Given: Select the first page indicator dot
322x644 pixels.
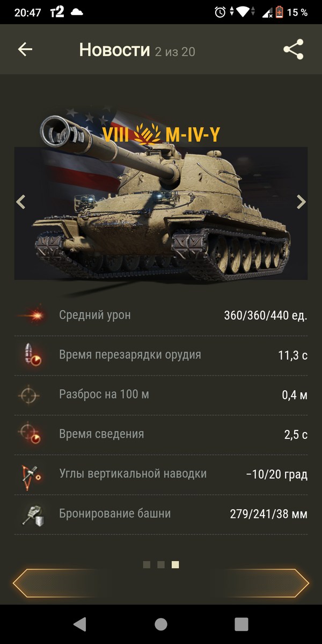Looking at the screenshot, I should (147, 565).
